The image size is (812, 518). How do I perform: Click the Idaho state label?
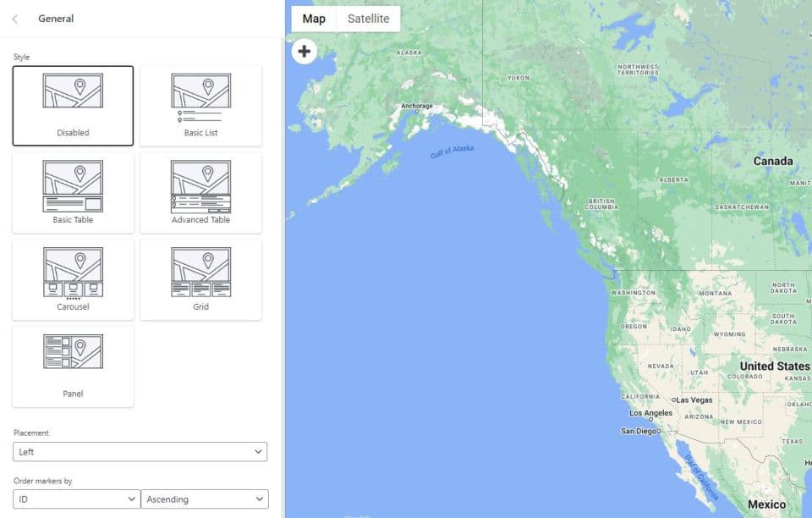click(x=680, y=329)
